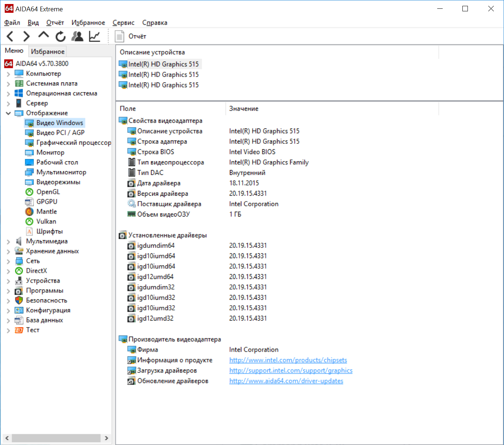Screen dimensions: 504x445
Task: Switch to the Избранное sidebar tab
Action: 48,51
